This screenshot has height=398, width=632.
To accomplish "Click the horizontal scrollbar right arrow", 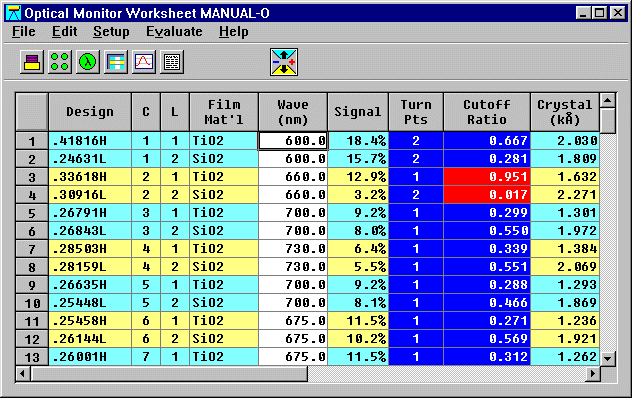I will click(x=592, y=374).
